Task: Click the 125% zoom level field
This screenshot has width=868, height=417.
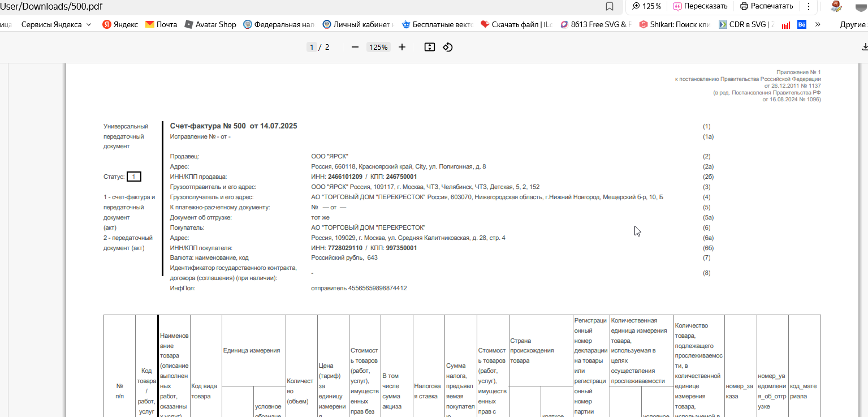Action: (x=378, y=48)
